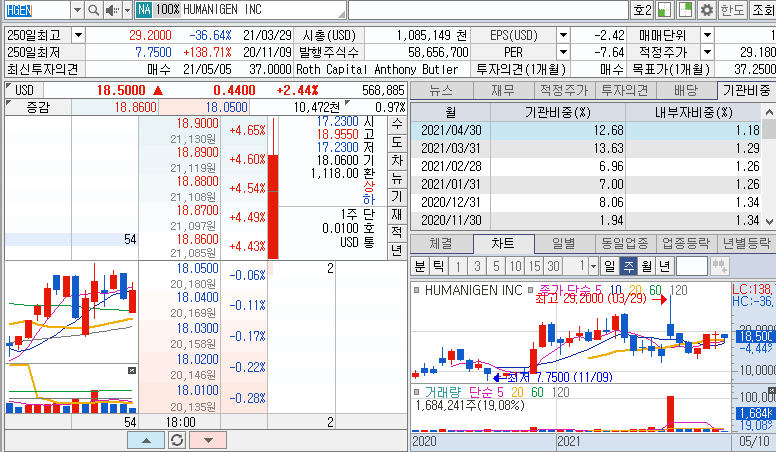The image size is (776, 452).
Task: Click the HUMANIGEN INC legend square marker
Action: (417, 290)
